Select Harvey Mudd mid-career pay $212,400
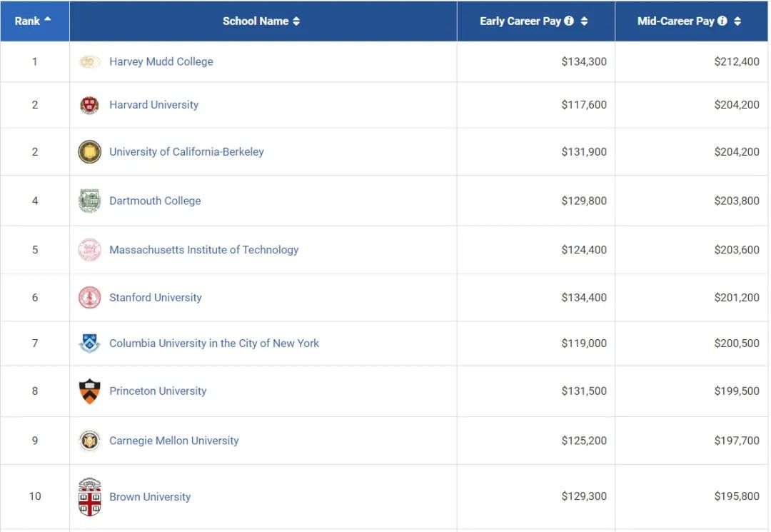 coord(737,61)
